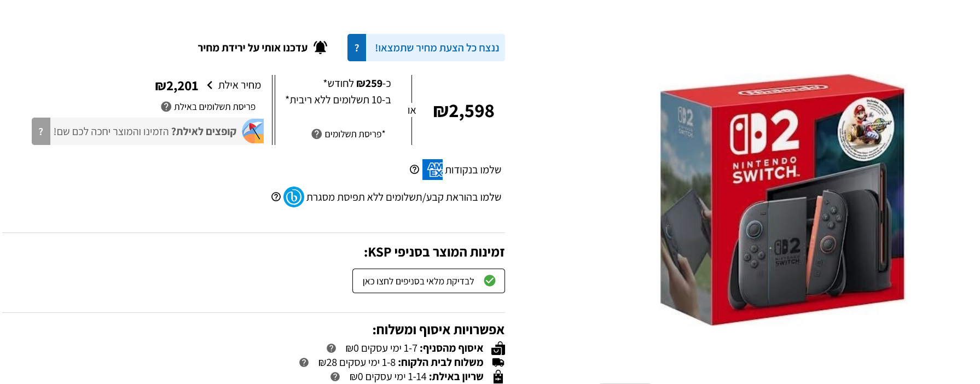Click the help icon for איסוף מהסניף pickup
Screen dimensions: 980x384
coord(331,348)
